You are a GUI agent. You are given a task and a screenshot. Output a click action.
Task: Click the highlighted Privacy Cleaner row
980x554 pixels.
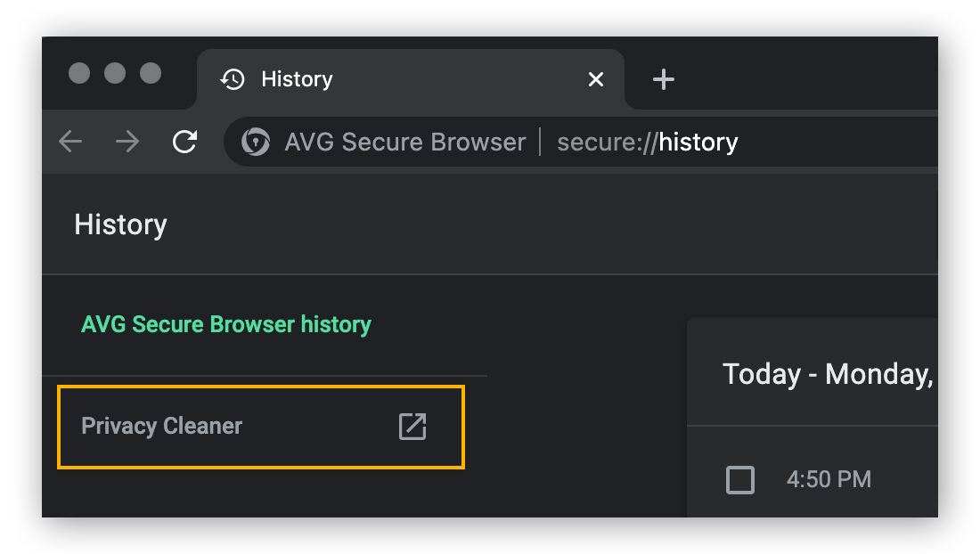point(261,427)
